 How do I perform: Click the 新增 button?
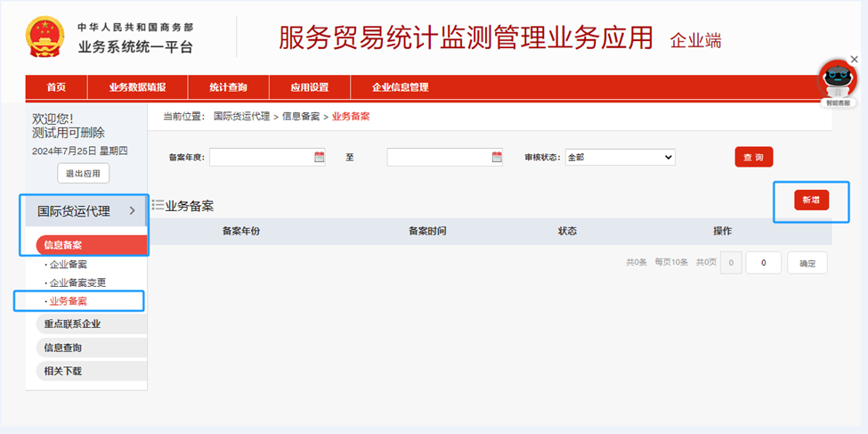pyautogui.click(x=811, y=200)
